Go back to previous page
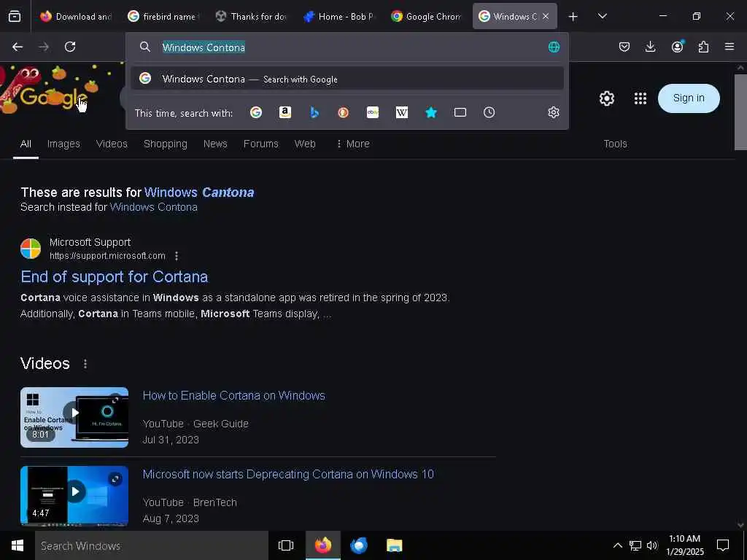 [x=18, y=47]
